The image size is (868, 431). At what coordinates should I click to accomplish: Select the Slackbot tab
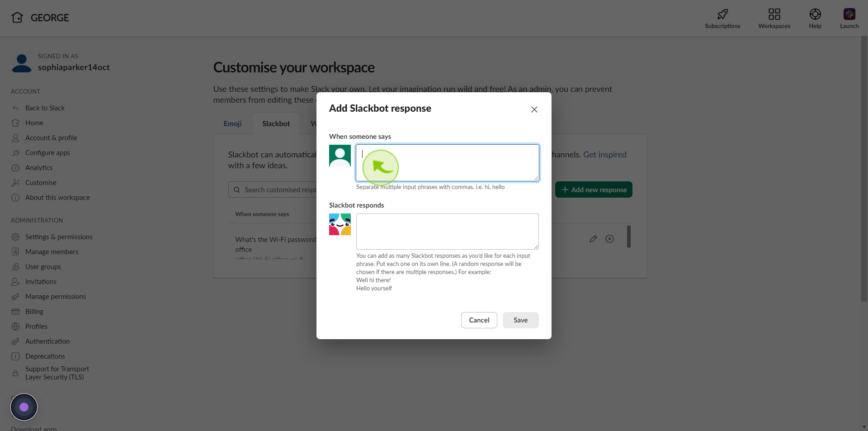276,123
